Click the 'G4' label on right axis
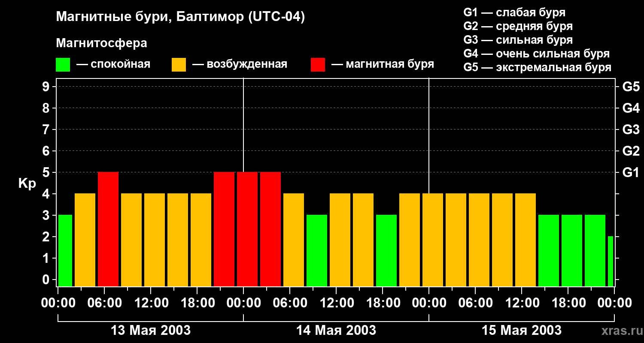This screenshot has width=644, height=343. [x=631, y=108]
